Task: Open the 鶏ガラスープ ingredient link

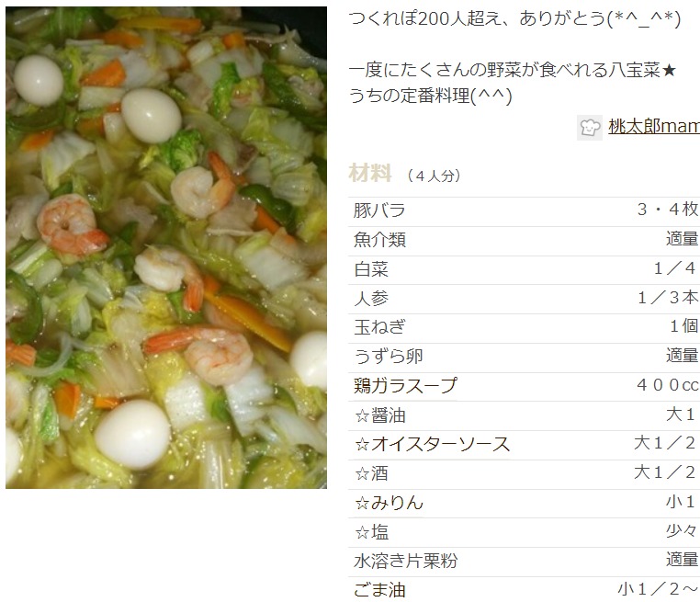Action: [405, 386]
